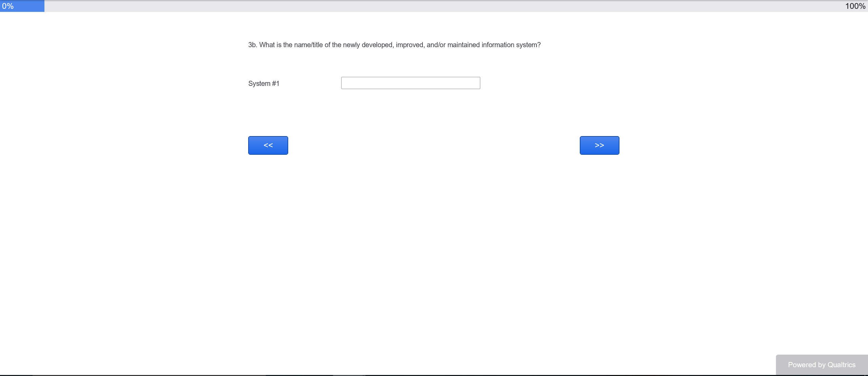The width and height of the screenshot is (868, 376).
Task: Click the 0% progress label
Action: [8, 6]
